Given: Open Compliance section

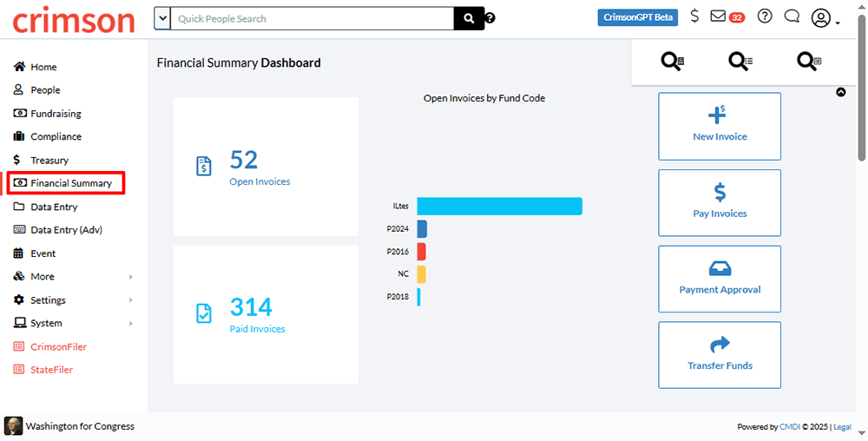Looking at the screenshot, I should pos(56,136).
